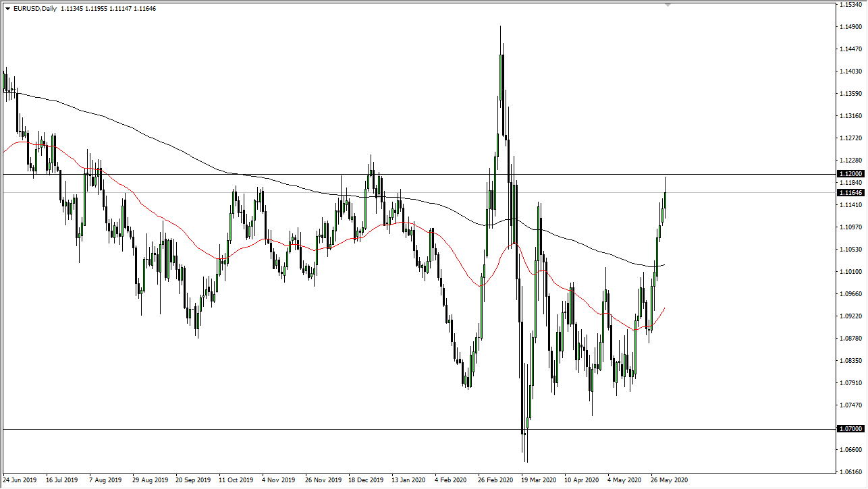Click the 18 Dec 2019 date label
The height and width of the screenshot is (489, 868).
(366, 481)
